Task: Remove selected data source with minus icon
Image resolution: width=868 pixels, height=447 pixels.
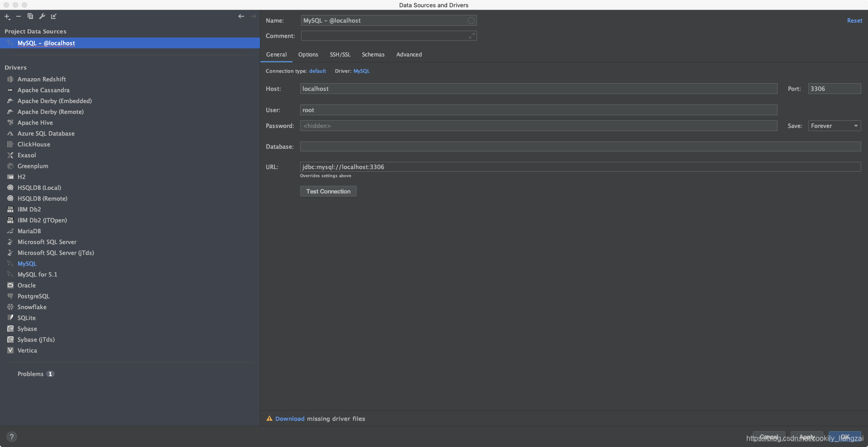Action: click(x=19, y=16)
